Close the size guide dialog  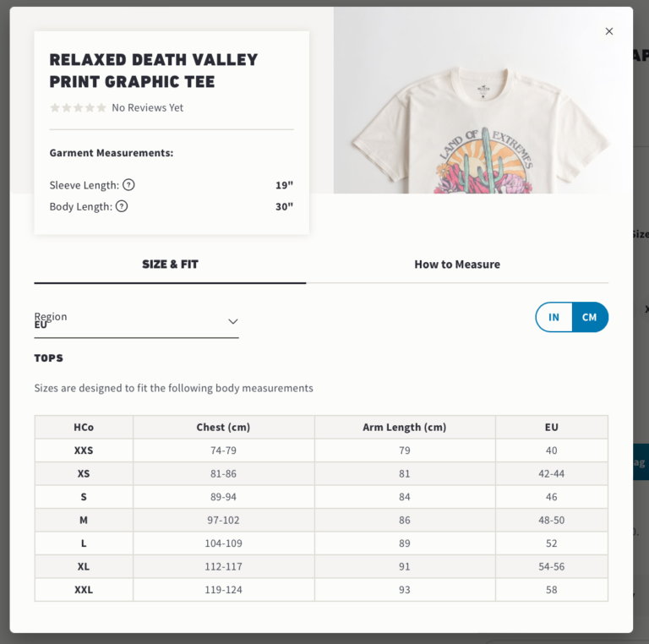(609, 31)
